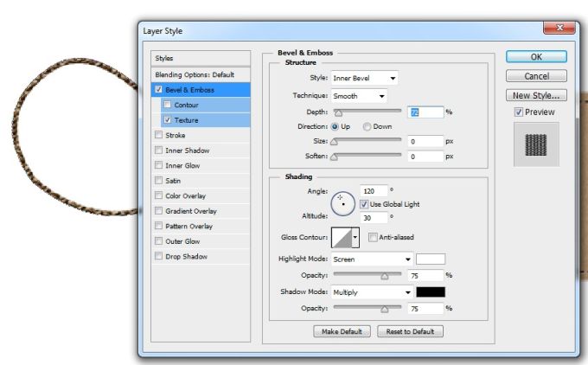
Task: Enable the Satin checkbox
Action: [158, 181]
